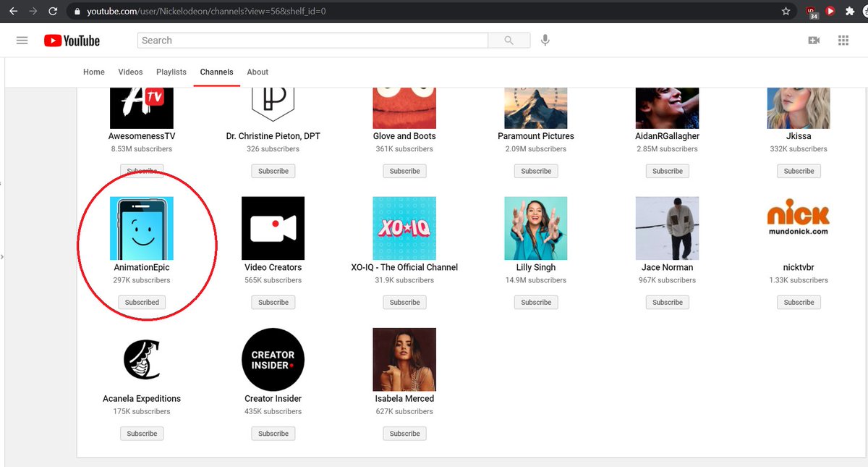Open the Video Creators camera avatar
This screenshot has height=467, width=868.
point(273,228)
